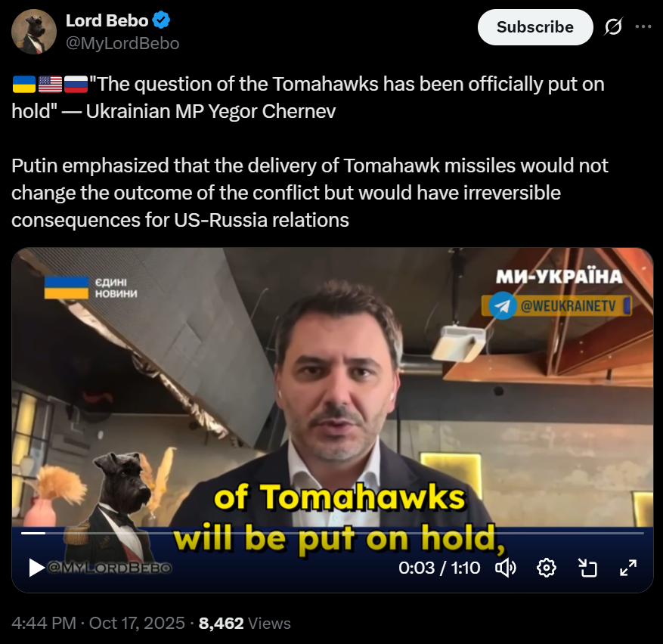The width and height of the screenshot is (663, 644).
Task: Play the video
Action: (x=36, y=568)
